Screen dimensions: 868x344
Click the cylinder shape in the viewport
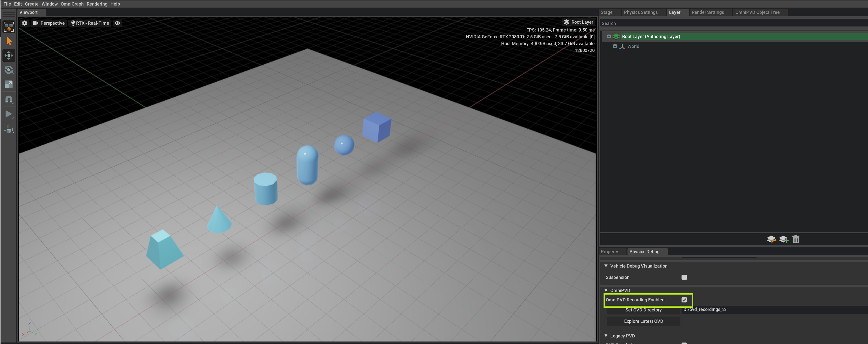pos(266,189)
